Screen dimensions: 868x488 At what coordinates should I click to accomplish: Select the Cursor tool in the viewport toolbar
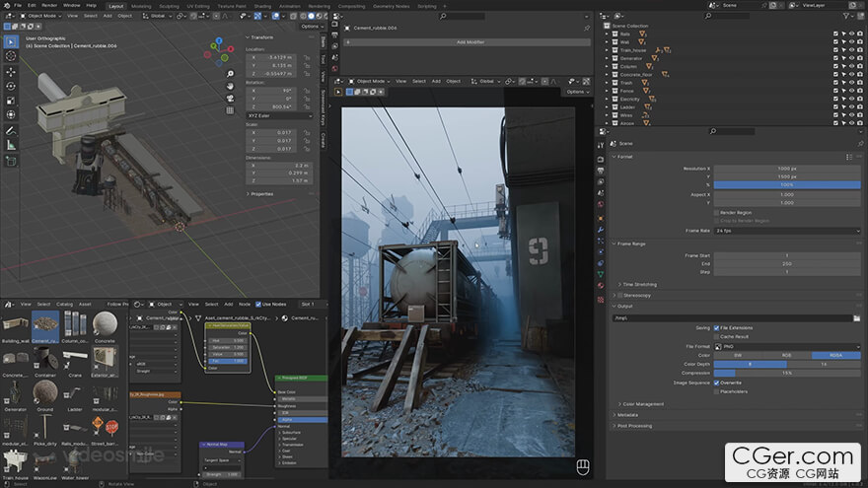pos(11,56)
